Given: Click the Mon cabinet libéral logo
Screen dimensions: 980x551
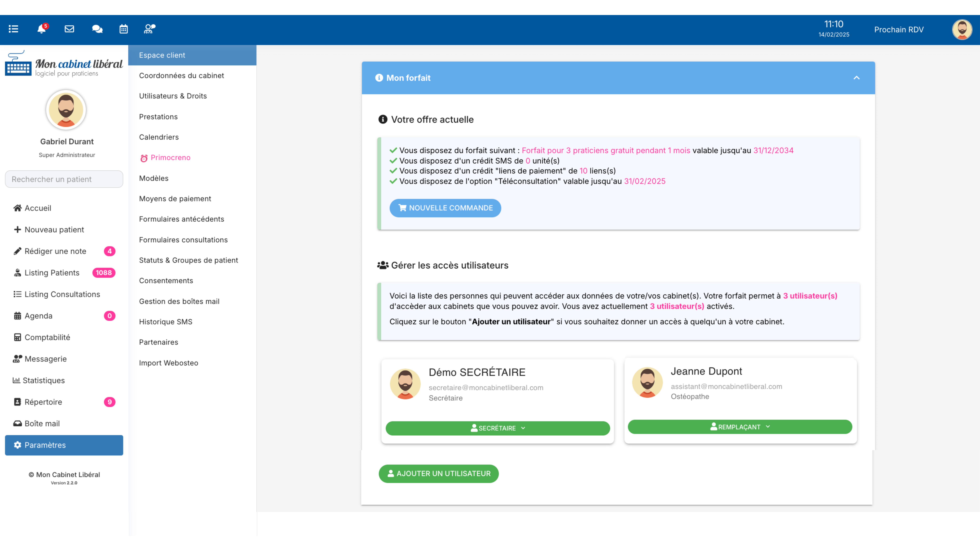Looking at the screenshot, I should pyautogui.click(x=64, y=64).
